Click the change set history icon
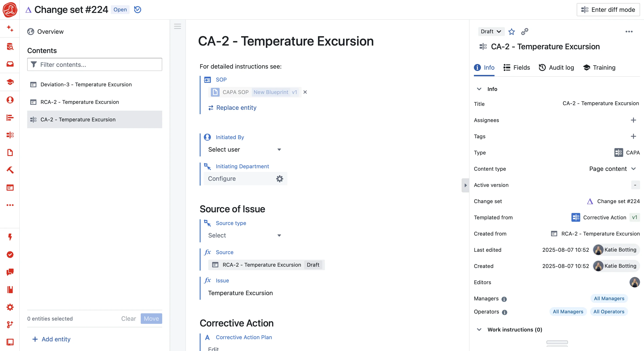This screenshot has width=644, height=351. coord(137,10)
